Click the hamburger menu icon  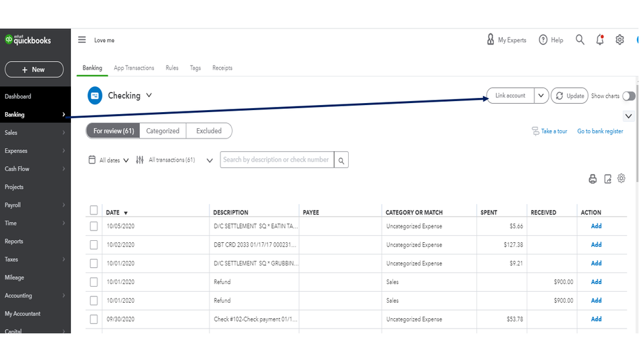[x=82, y=40]
